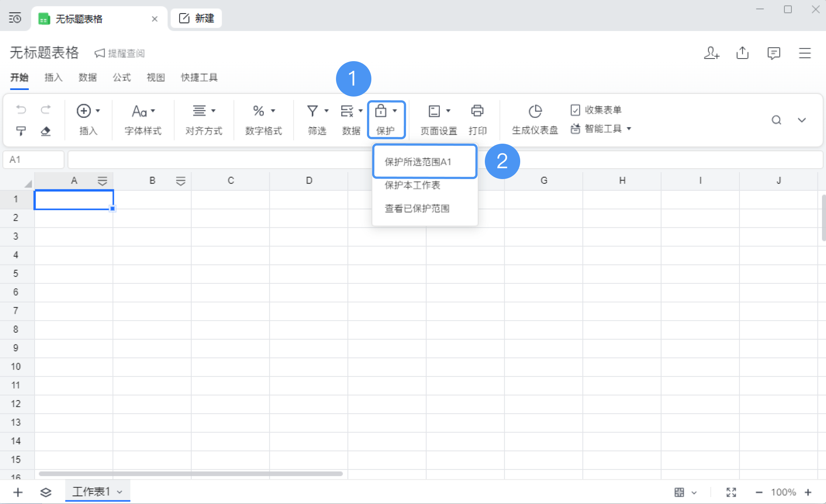
Task: Select the Undo icon
Action: click(x=21, y=110)
